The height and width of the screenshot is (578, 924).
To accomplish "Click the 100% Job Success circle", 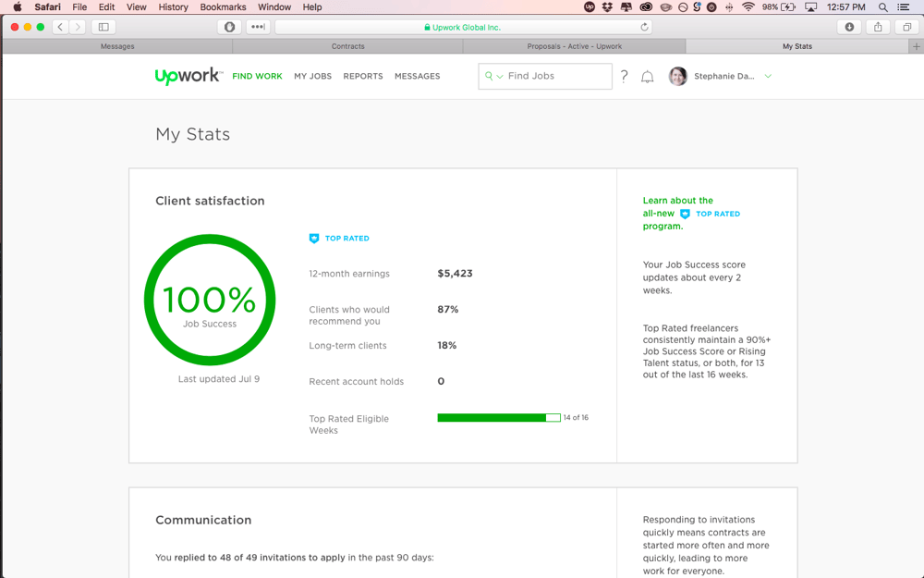I will coord(210,300).
